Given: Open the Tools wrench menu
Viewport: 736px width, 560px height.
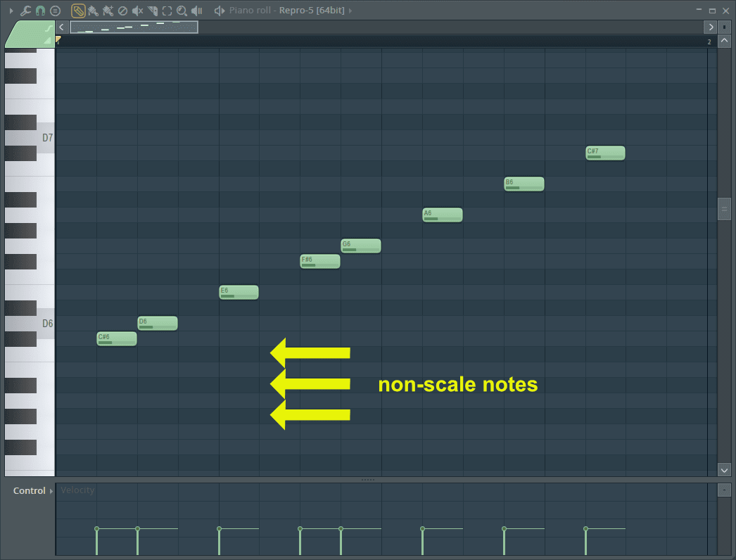Looking at the screenshot, I should click(x=25, y=11).
